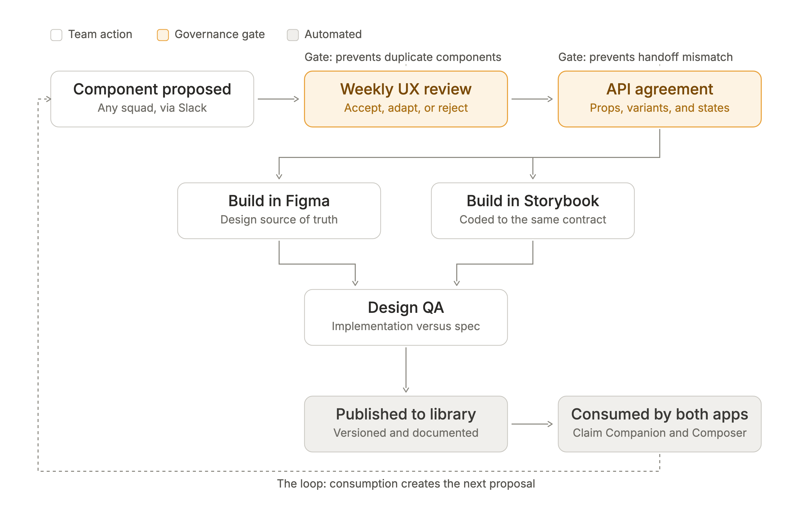This screenshot has height=518, width=812.
Task: Click 'Versioned and documented' subtitle
Action: coord(406,433)
